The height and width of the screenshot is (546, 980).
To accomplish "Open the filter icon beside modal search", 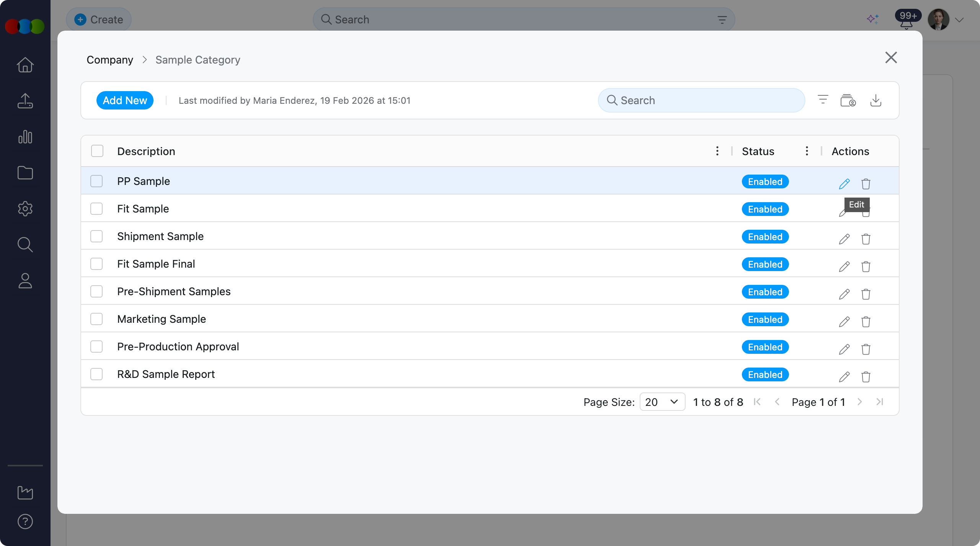I will pos(823,100).
